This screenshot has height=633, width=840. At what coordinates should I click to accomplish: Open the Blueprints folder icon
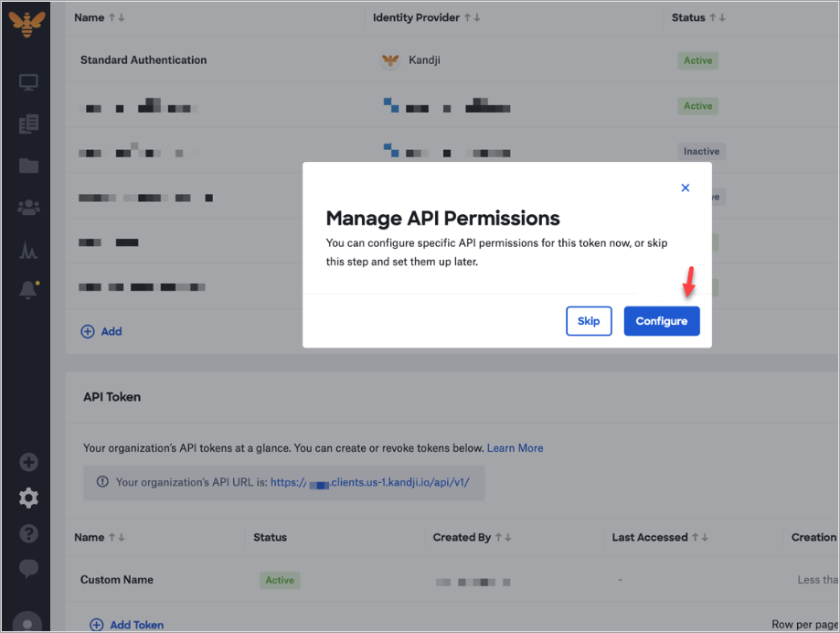(27, 166)
